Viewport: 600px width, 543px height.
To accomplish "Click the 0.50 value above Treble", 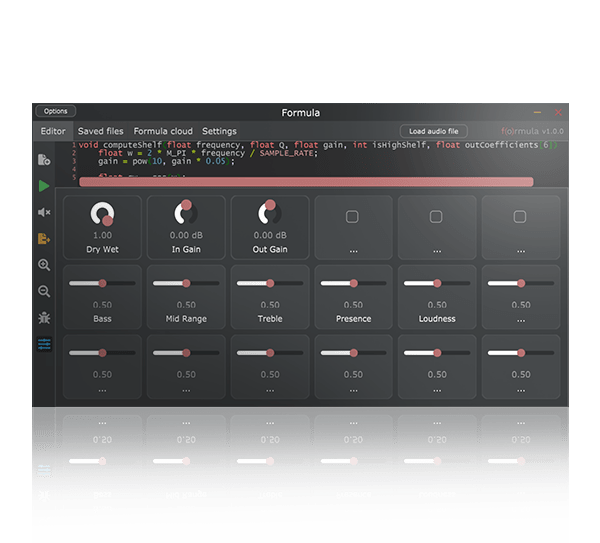I will click(x=270, y=305).
